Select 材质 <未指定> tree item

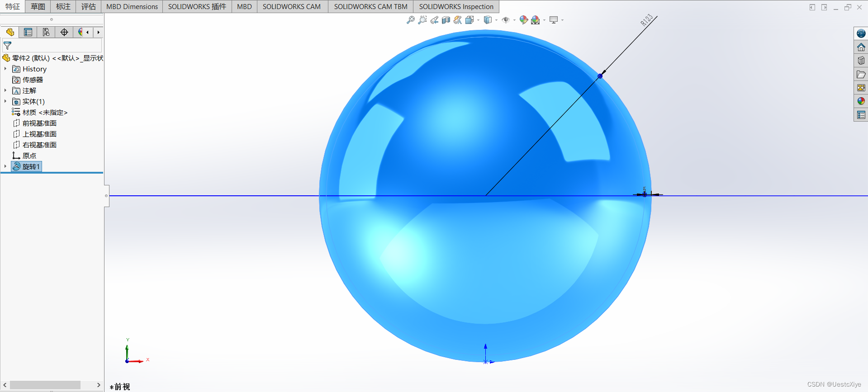(40, 112)
